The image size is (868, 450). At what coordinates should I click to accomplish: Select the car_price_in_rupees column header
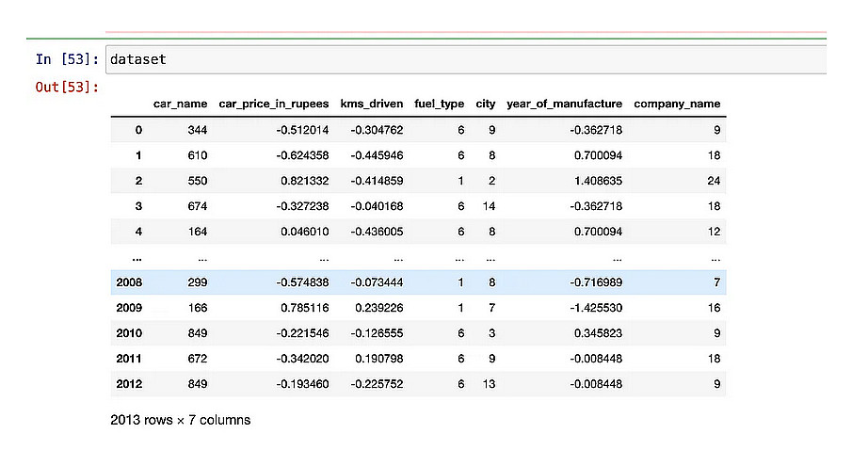pyautogui.click(x=274, y=104)
